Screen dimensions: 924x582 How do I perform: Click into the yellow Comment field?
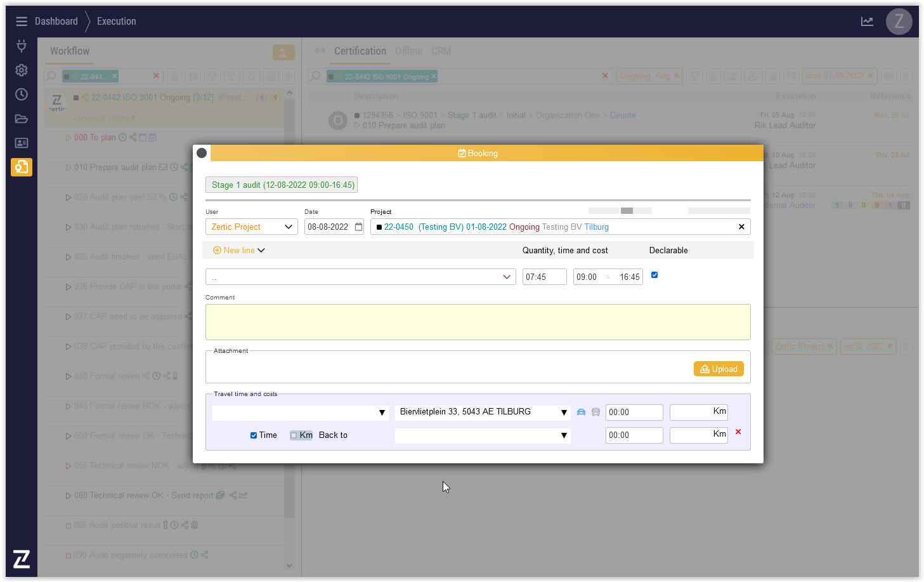point(478,322)
